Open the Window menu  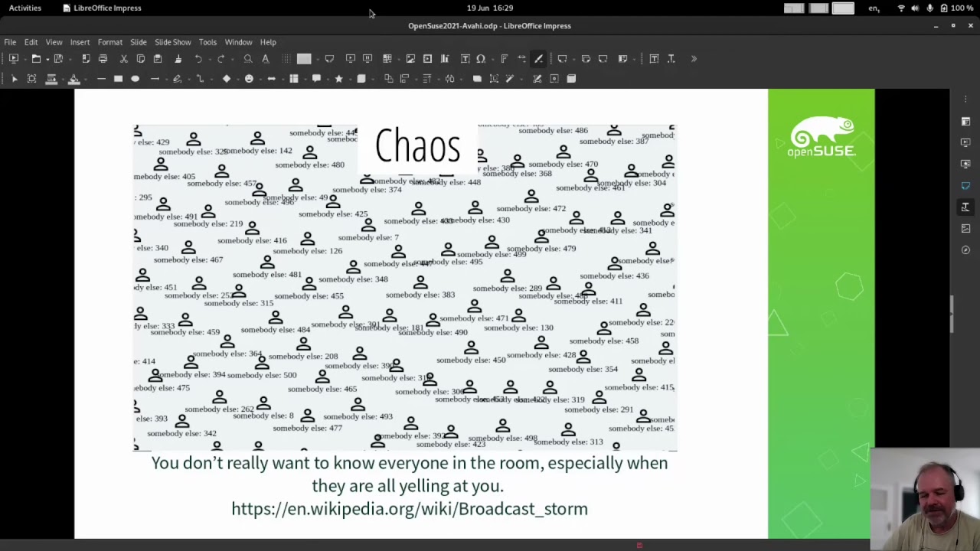[238, 42]
